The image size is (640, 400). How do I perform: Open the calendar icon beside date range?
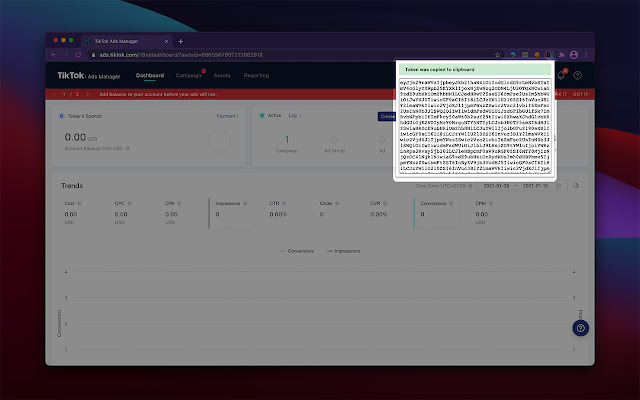pyautogui.click(x=559, y=186)
